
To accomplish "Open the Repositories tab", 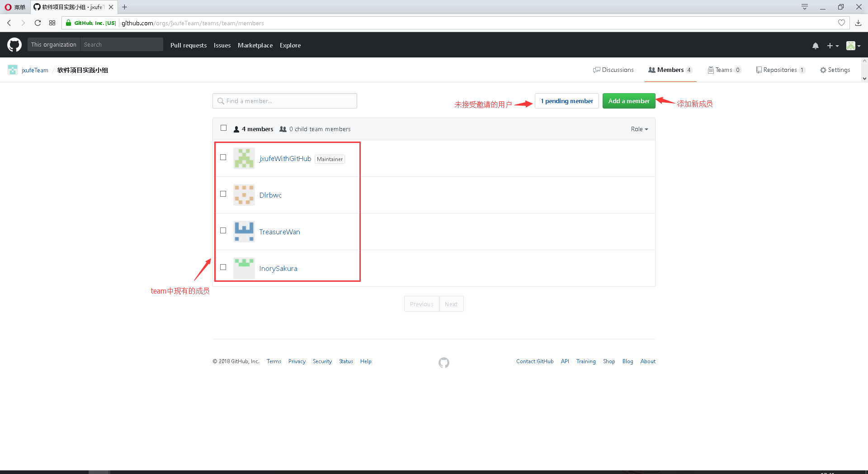I will point(781,70).
